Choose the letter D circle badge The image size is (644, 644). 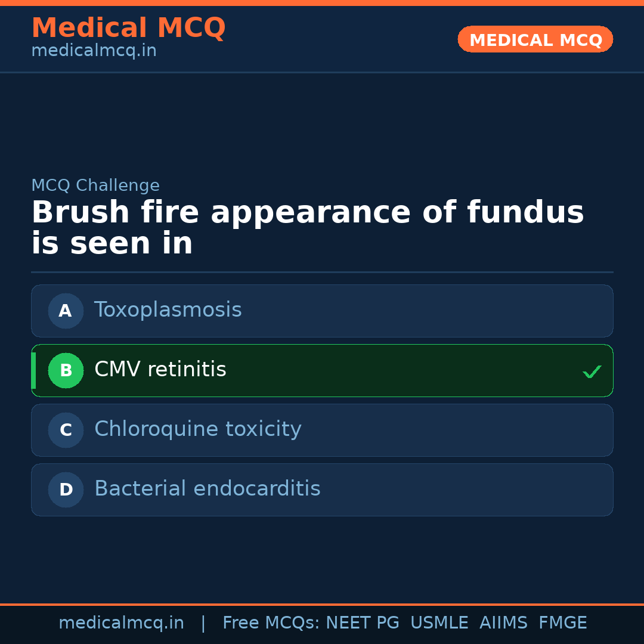pyautogui.click(x=66, y=490)
